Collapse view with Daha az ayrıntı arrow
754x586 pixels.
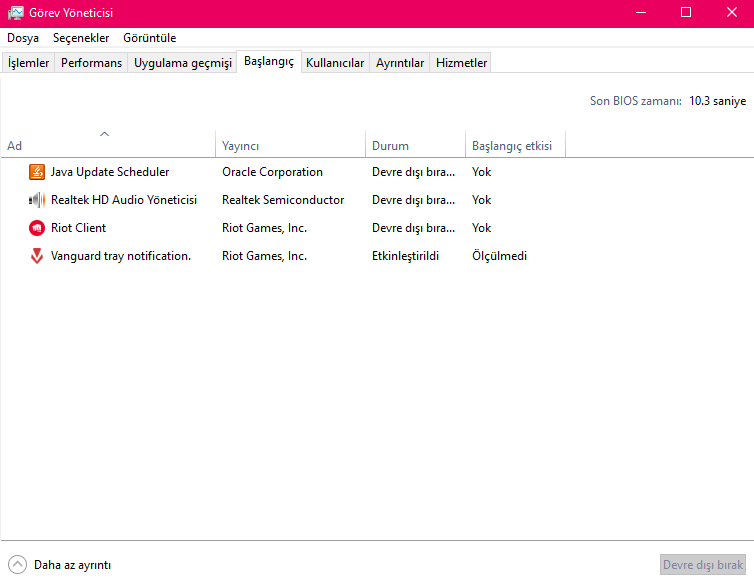(17, 564)
